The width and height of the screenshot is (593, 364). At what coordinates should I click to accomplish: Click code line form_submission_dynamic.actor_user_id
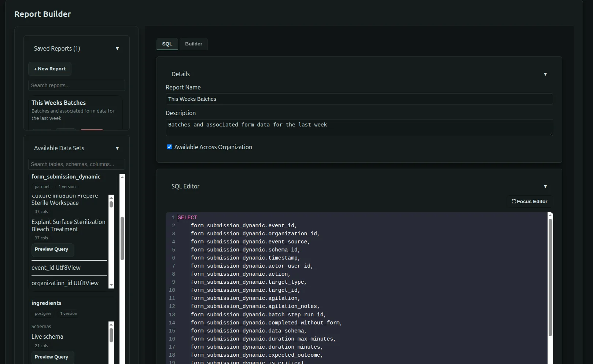252,266
